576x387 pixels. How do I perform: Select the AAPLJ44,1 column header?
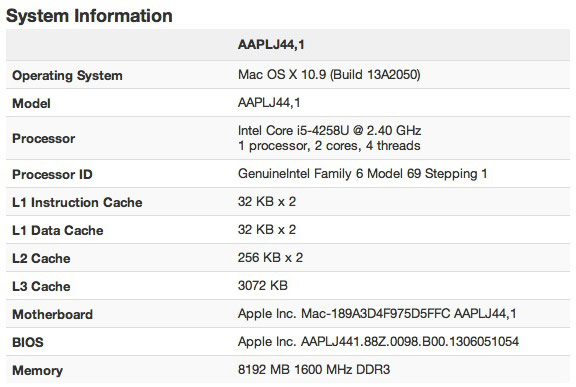click(271, 45)
